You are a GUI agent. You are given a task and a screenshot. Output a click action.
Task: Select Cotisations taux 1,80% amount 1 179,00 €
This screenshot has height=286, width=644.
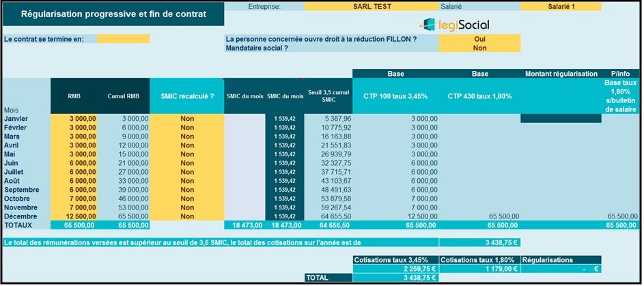[479, 269]
